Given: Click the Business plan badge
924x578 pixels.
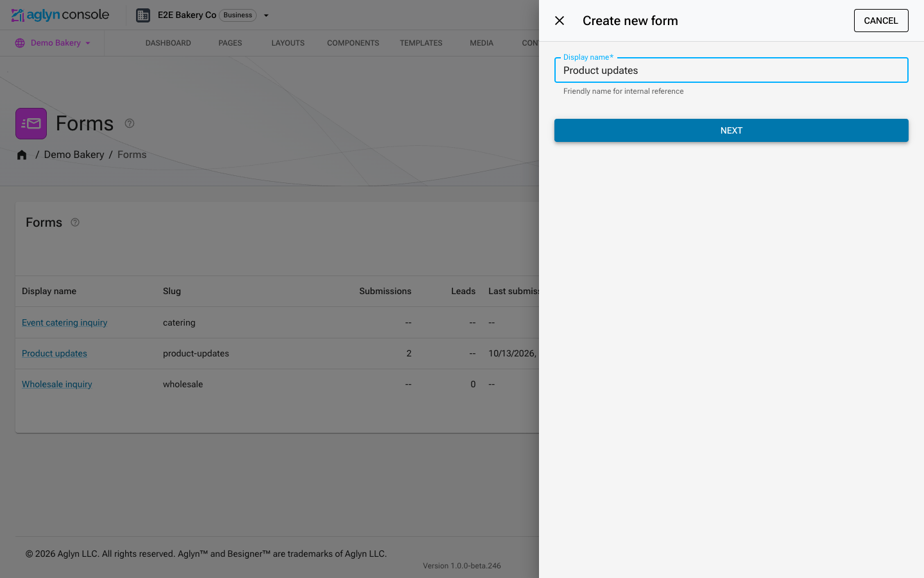Looking at the screenshot, I should tap(238, 15).
